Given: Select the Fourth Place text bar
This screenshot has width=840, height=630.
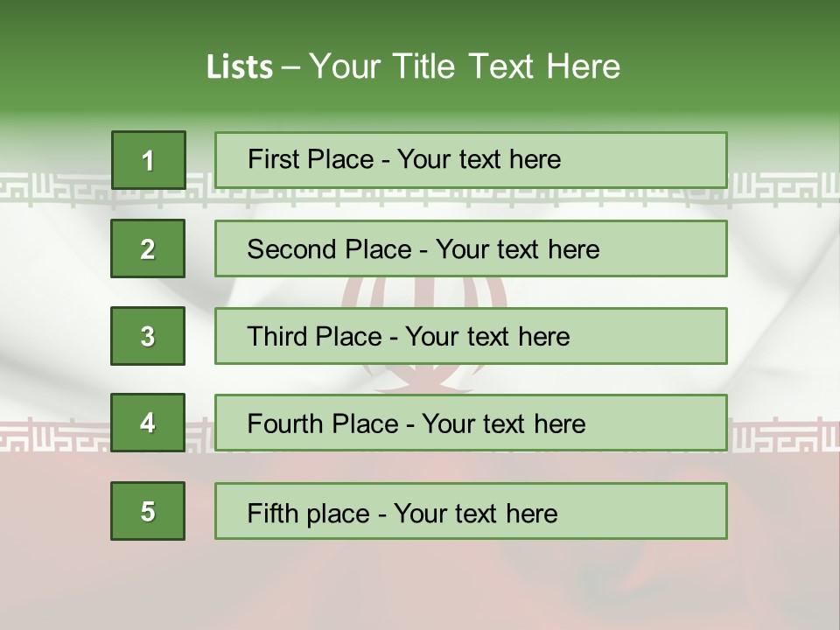Looking at the screenshot, I should pyautogui.click(x=471, y=423).
